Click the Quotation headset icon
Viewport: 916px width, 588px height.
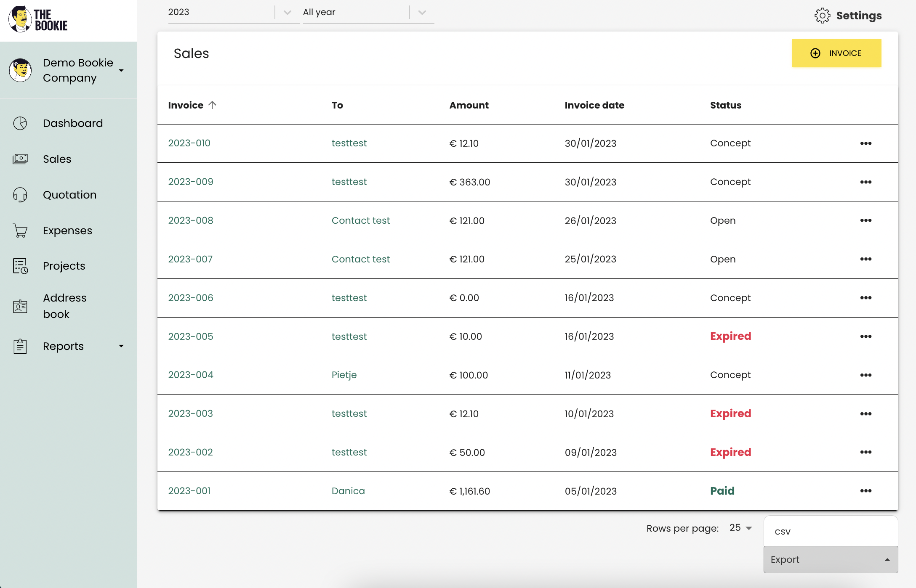pos(20,195)
